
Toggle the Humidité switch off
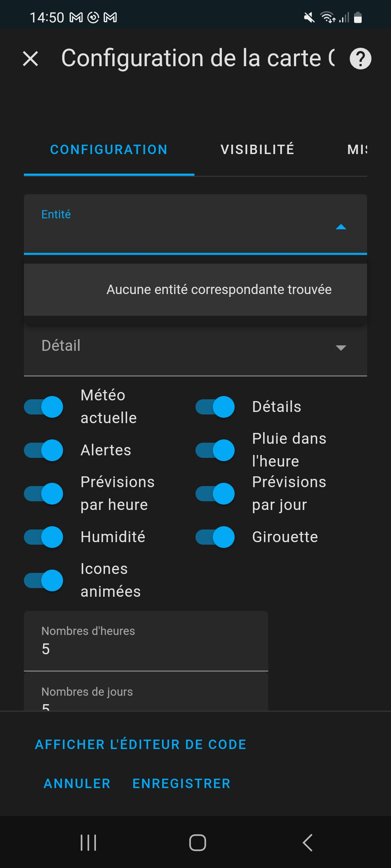44,537
